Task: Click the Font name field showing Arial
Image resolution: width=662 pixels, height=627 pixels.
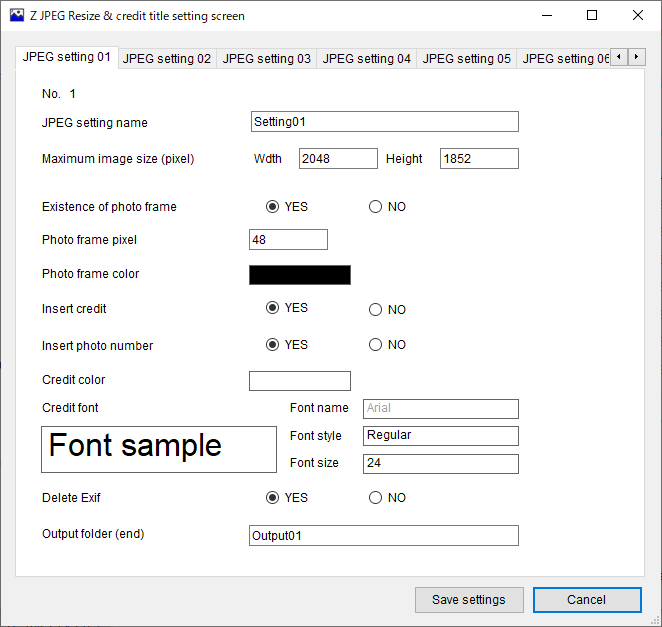Action: 441,409
